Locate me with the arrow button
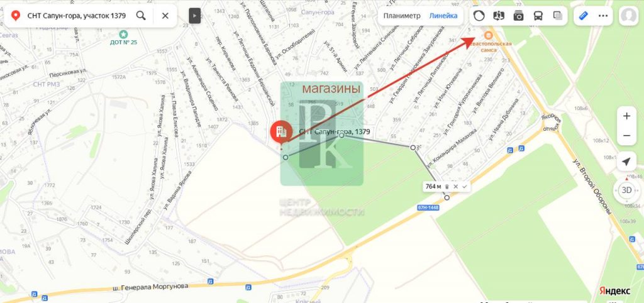 (626, 162)
